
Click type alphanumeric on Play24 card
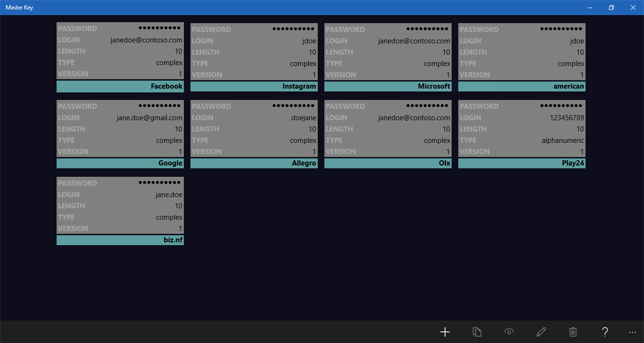pyautogui.click(x=563, y=140)
